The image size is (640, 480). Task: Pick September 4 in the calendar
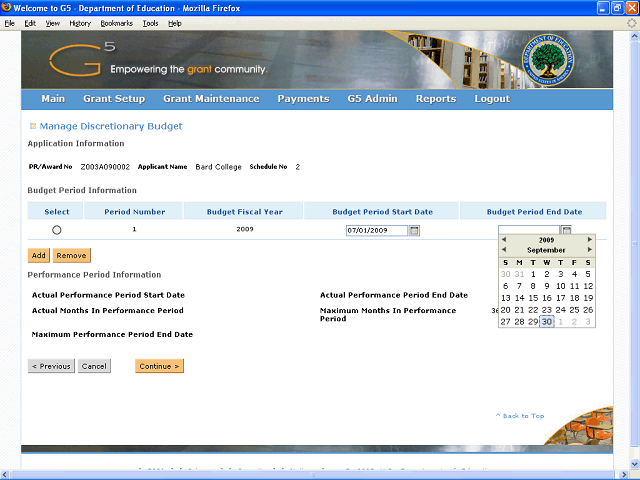[574, 274]
